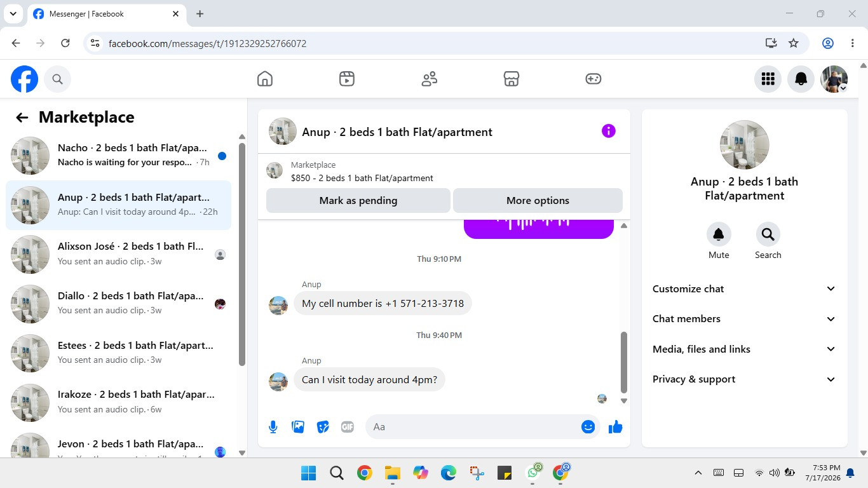Go back to the previous browser page
Screen dimensions: 868x488
click(x=16, y=43)
